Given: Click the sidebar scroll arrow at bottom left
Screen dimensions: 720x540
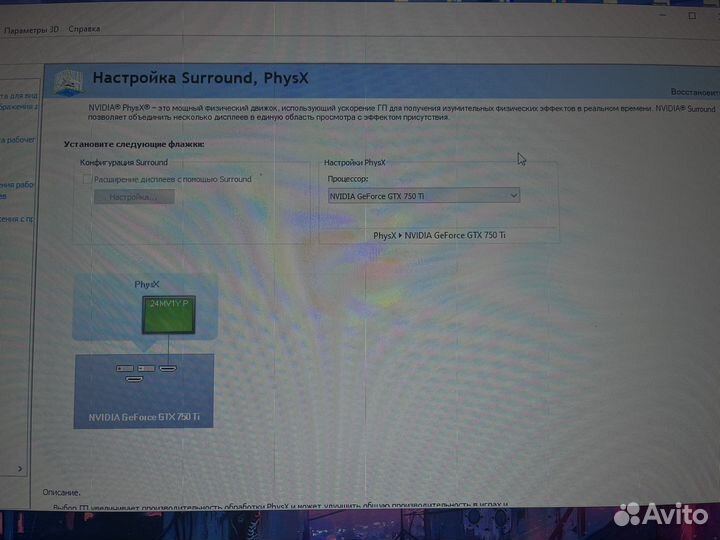Looking at the screenshot, I should [x=19, y=467].
